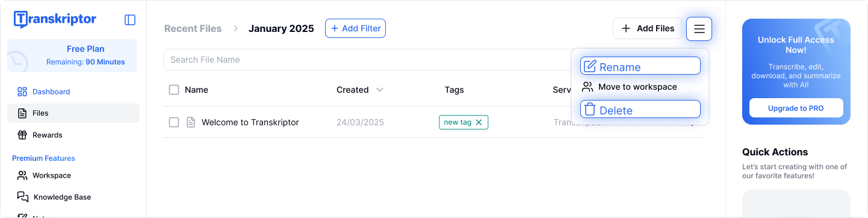Open the Add Filter dropdown

pos(355,28)
